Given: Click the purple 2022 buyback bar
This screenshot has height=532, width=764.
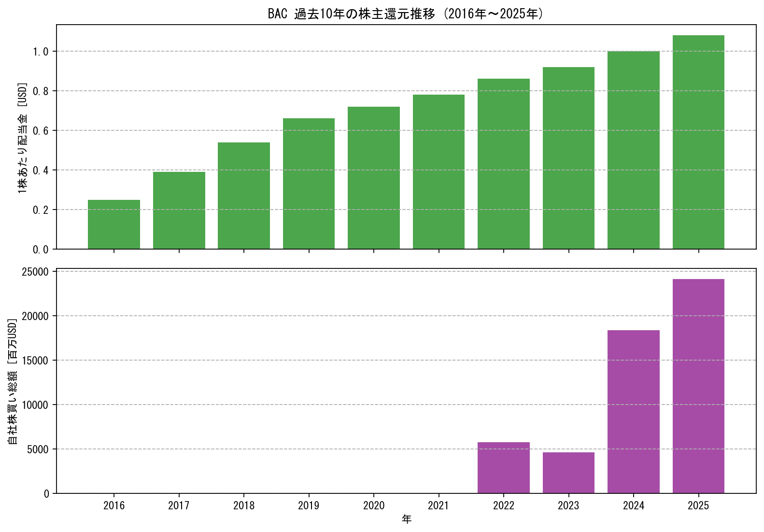Looking at the screenshot, I should 504,468.
